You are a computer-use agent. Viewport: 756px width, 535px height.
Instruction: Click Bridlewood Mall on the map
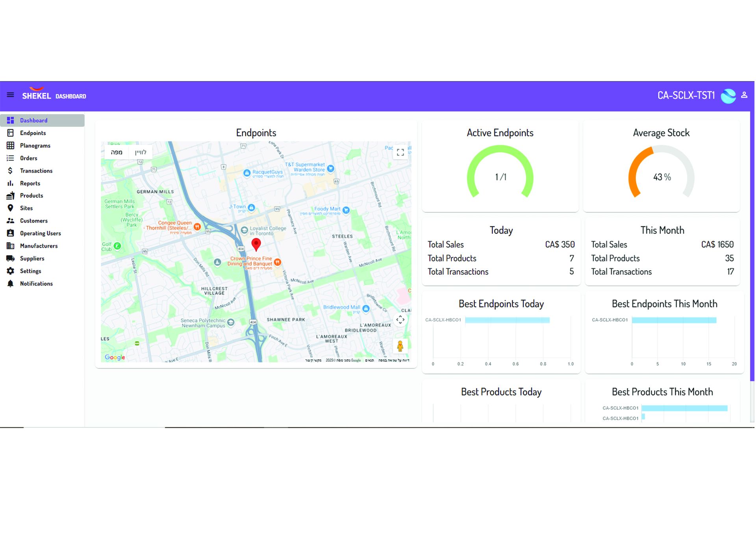[x=341, y=308]
